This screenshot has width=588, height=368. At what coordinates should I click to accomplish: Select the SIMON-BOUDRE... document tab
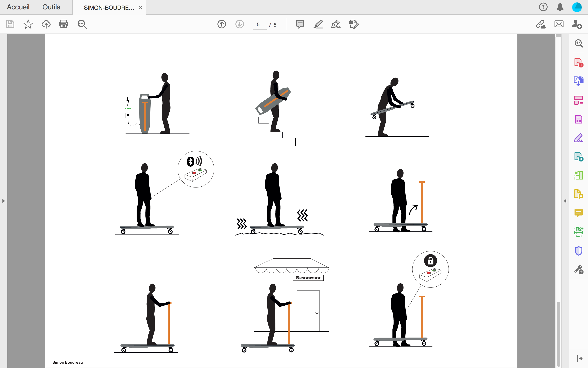tap(109, 8)
